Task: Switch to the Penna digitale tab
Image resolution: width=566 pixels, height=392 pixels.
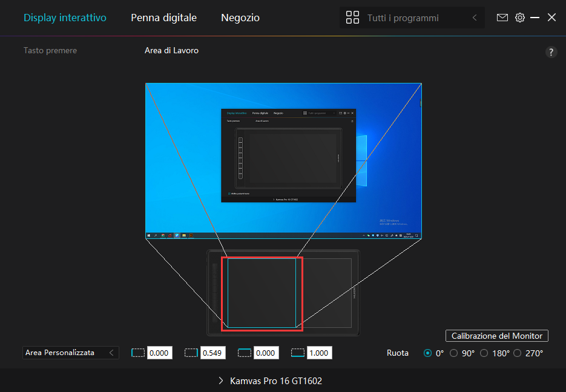Action: [163, 18]
